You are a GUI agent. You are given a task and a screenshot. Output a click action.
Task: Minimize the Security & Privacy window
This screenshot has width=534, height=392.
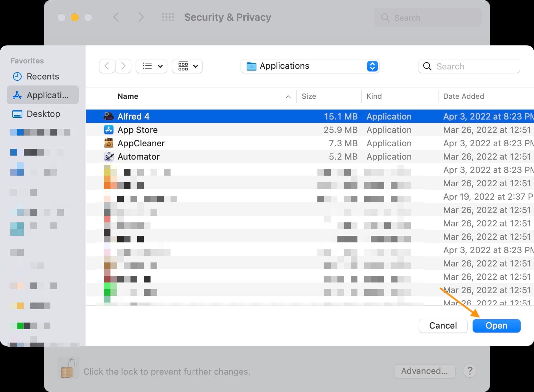[x=75, y=17]
